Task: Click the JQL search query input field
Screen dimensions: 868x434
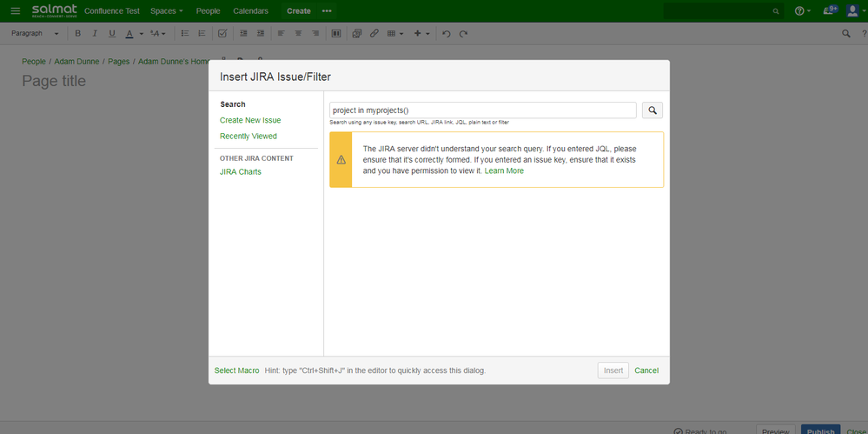Action: point(482,110)
